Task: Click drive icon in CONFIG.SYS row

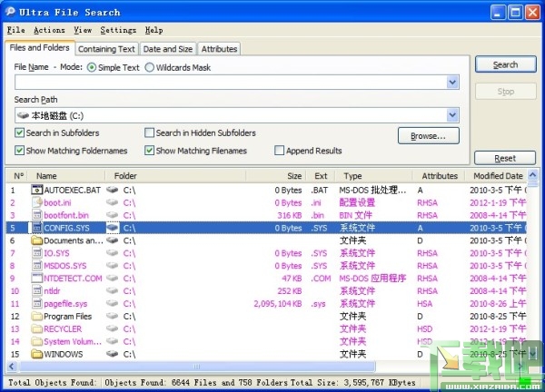Action: click(x=113, y=228)
